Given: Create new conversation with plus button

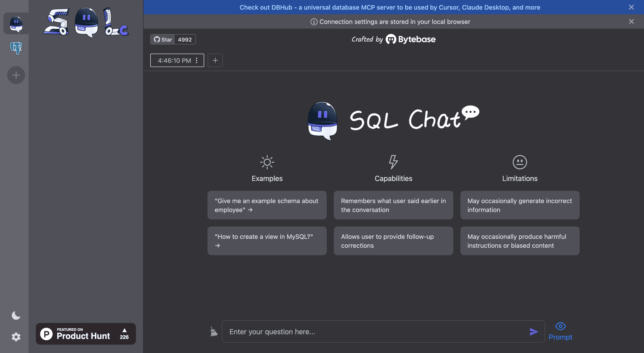Looking at the screenshot, I should [x=215, y=60].
